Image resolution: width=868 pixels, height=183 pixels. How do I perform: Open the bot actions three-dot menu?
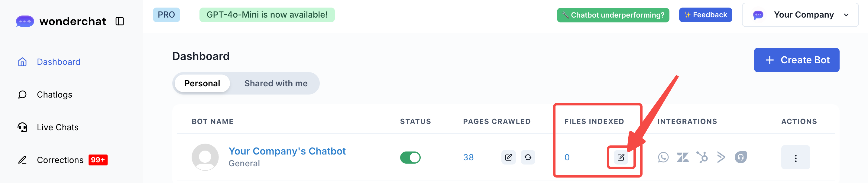pyautogui.click(x=795, y=158)
